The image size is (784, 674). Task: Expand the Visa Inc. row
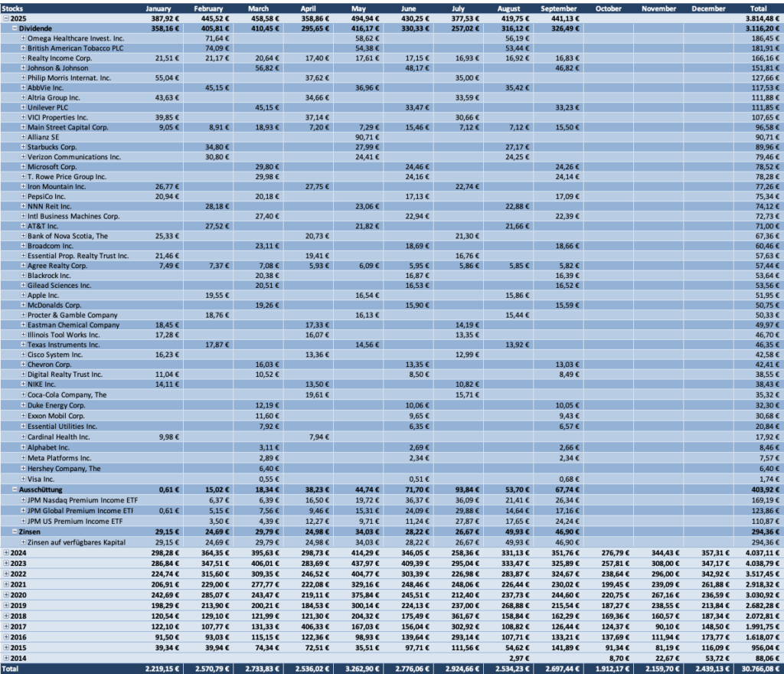tap(22, 478)
